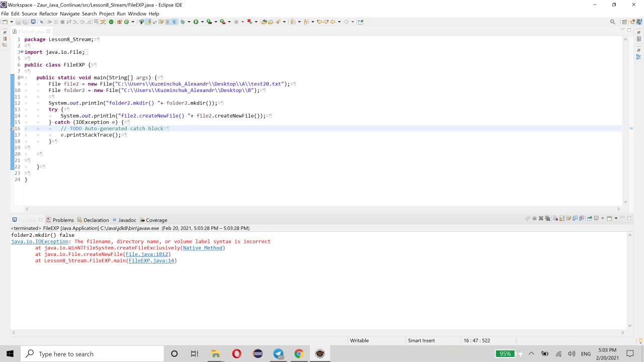Toggle Word Wrap in Console toolbar
Image resolution: width=644 pixels, height=362 pixels.
pos(569,218)
